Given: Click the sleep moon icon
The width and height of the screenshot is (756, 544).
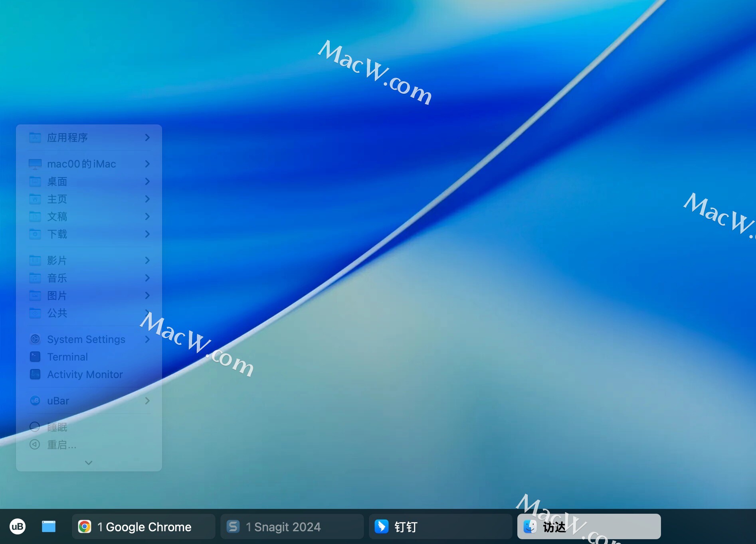Looking at the screenshot, I should [x=35, y=427].
